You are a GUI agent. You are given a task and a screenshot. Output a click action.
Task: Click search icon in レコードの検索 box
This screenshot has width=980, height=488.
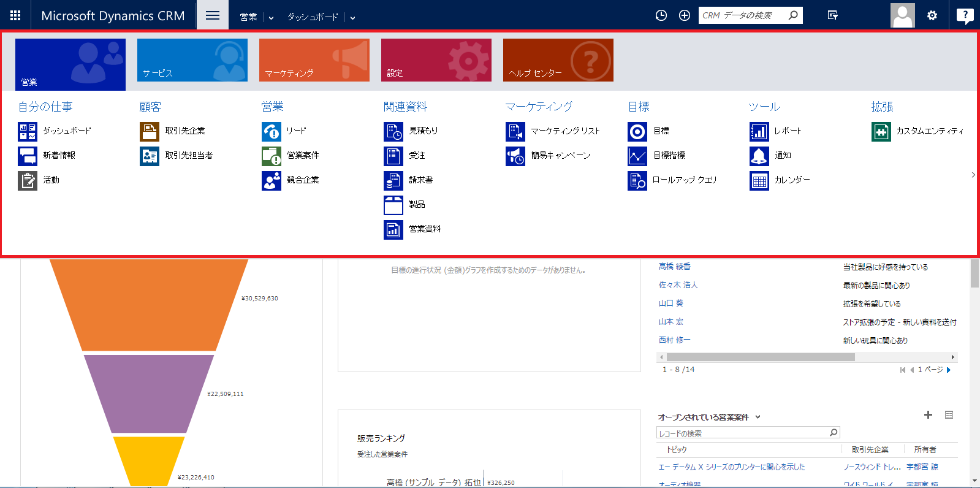(834, 433)
